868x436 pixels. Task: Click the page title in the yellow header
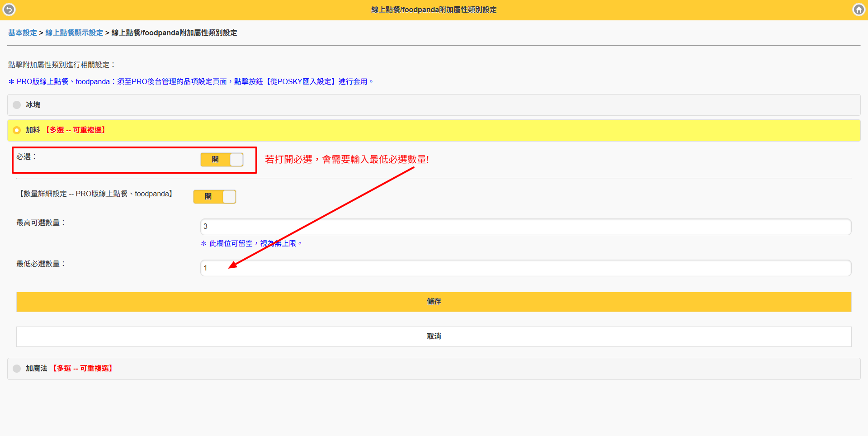[434, 9]
